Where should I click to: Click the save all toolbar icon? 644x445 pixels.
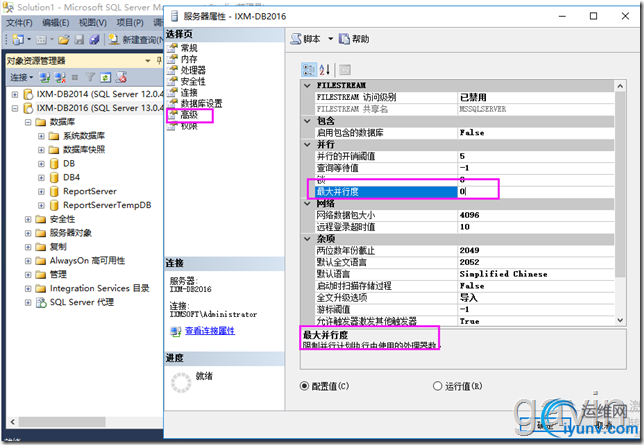point(94,39)
